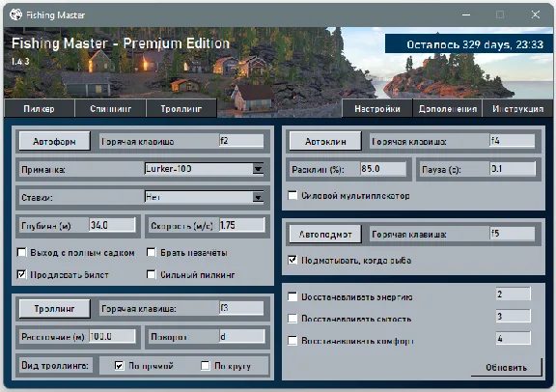Screen dimensions: 556x392
Task: Enable the Силовой мультипликатор checkbox
Action: pos(292,195)
